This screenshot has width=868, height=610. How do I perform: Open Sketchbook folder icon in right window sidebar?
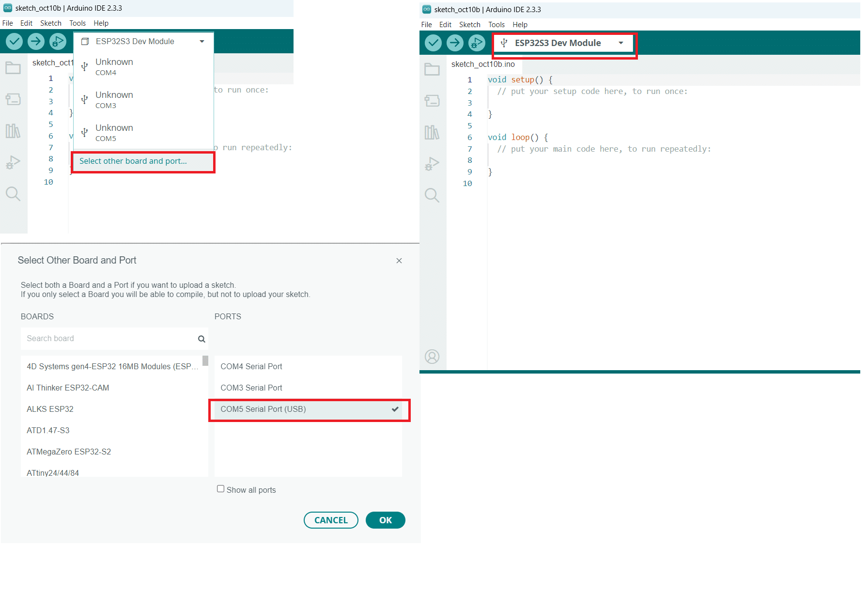click(x=432, y=69)
